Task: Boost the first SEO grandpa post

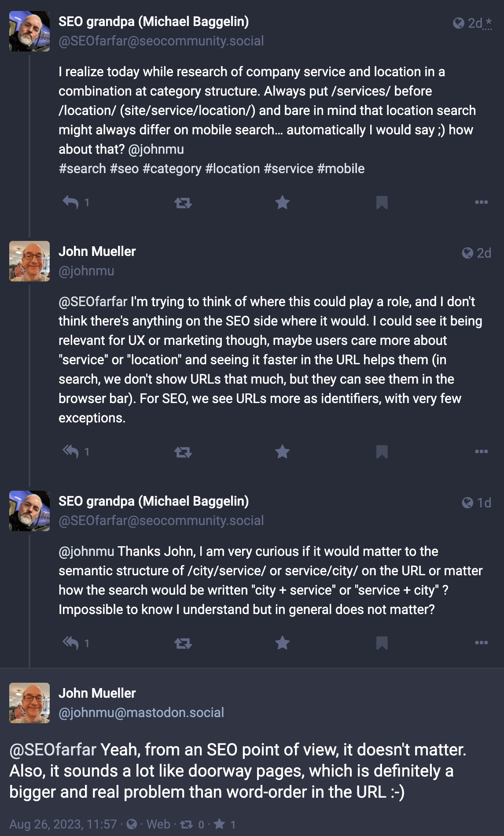Action: click(x=183, y=203)
